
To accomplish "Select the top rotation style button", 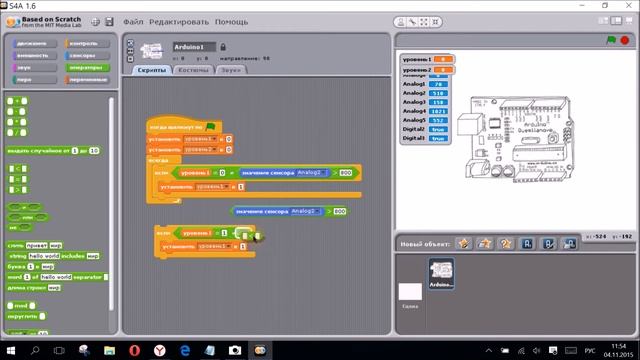I will 131,42.
